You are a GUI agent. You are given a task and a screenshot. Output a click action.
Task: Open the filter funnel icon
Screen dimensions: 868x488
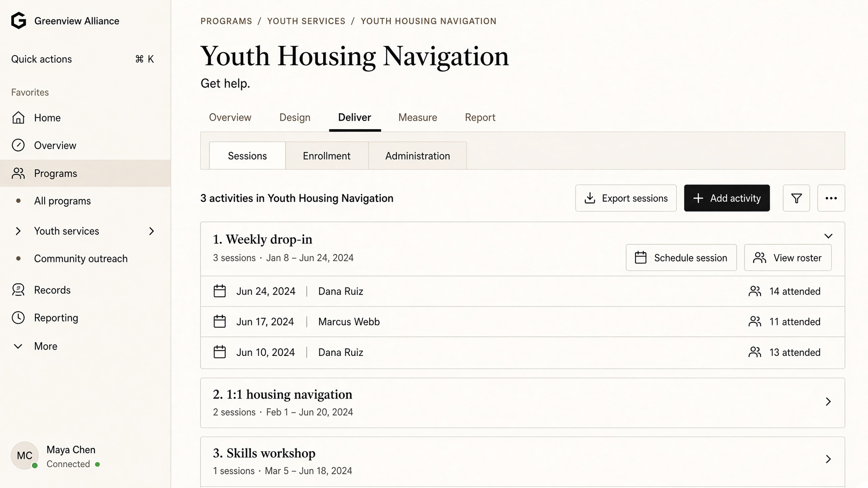(x=796, y=198)
